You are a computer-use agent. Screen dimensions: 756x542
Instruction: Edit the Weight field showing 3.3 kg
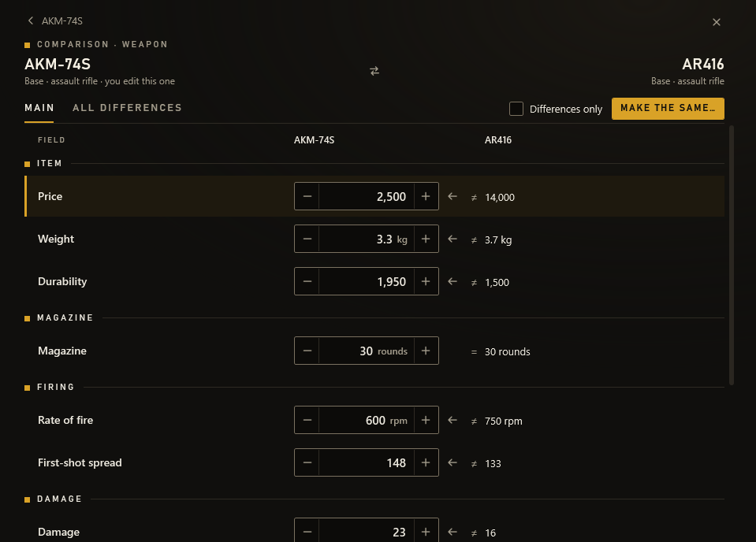[x=367, y=239]
